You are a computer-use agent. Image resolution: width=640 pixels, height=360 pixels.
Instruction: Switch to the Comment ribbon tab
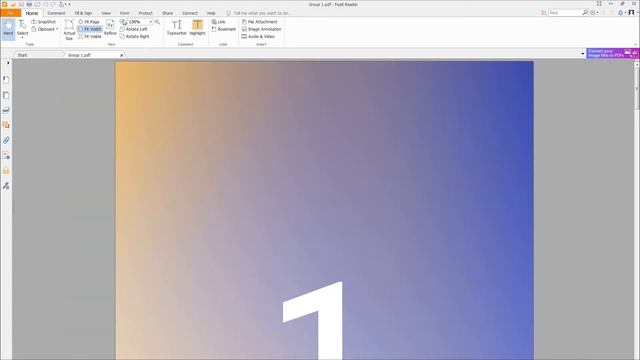pyautogui.click(x=56, y=13)
